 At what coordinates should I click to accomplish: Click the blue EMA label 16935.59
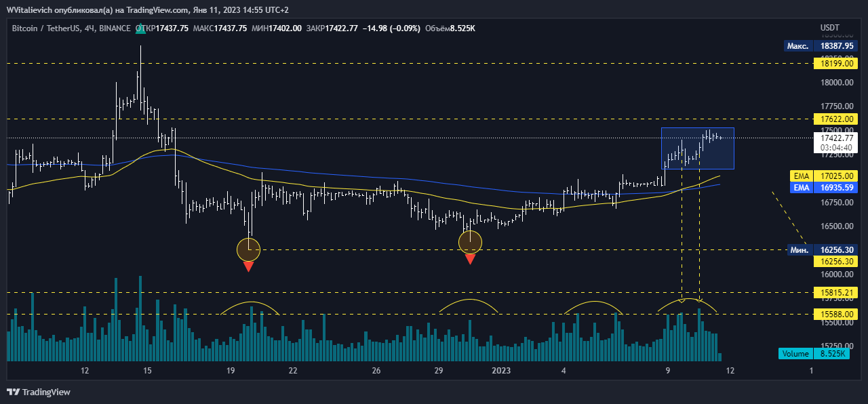click(x=824, y=187)
